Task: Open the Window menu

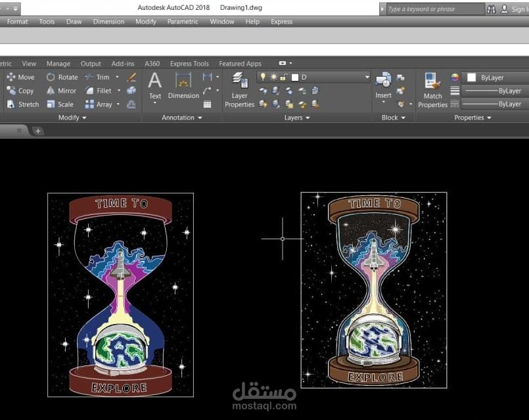Action: [222, 22]
